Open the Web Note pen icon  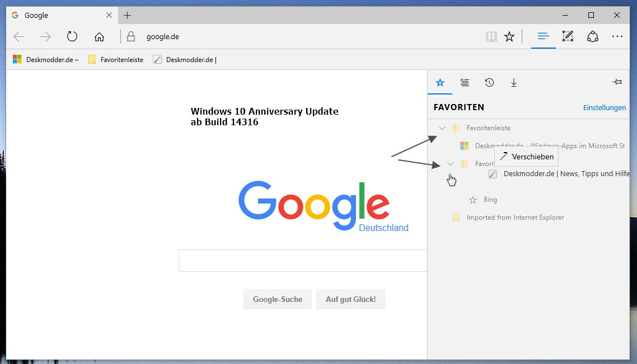[568, 36]
